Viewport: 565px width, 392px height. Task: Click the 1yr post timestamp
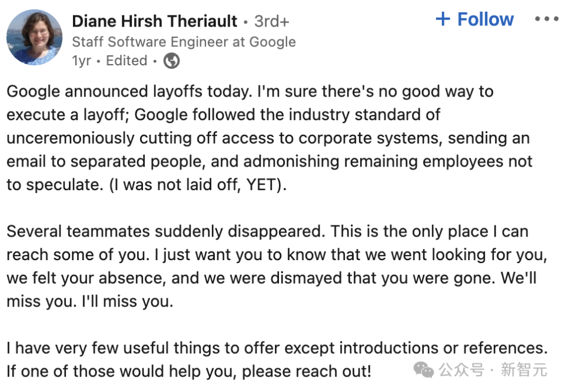[x=81, y=61]
